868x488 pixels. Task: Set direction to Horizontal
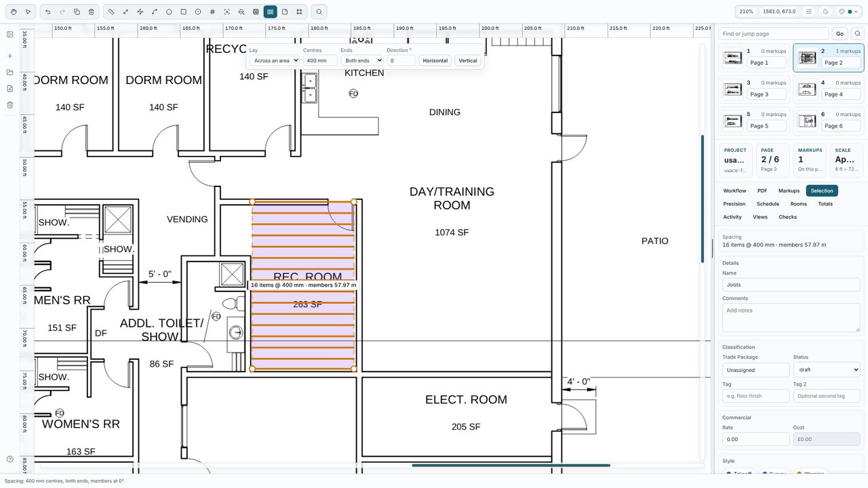click(x=435, y=60)
